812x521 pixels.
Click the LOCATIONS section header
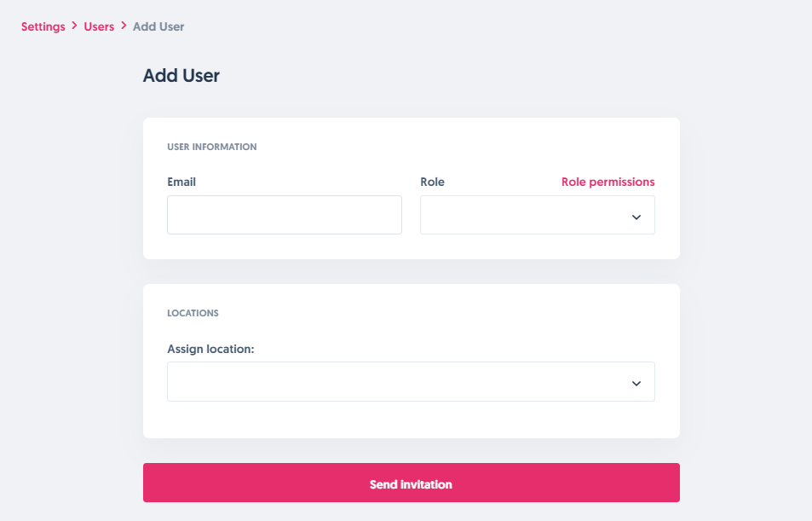pos(193,313)
